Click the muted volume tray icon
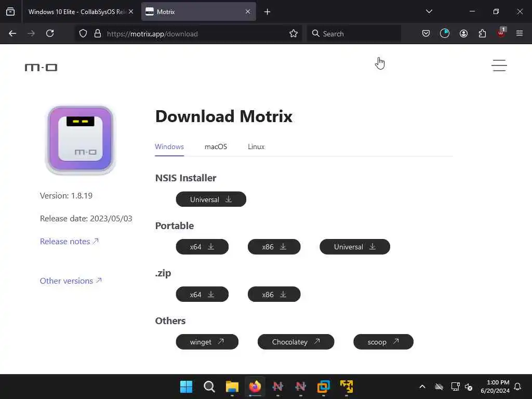This screenshot has width=532, height=399. pos(469,387)
